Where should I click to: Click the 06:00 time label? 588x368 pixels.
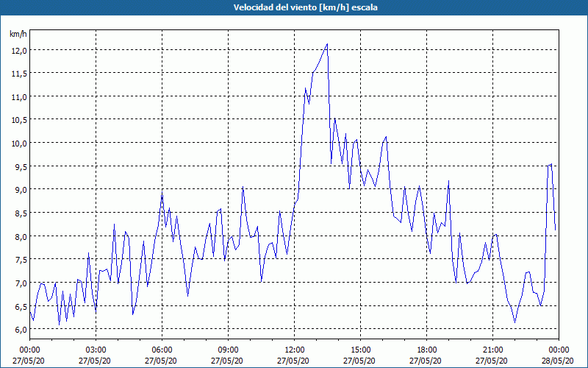click(x=162, y=350)
